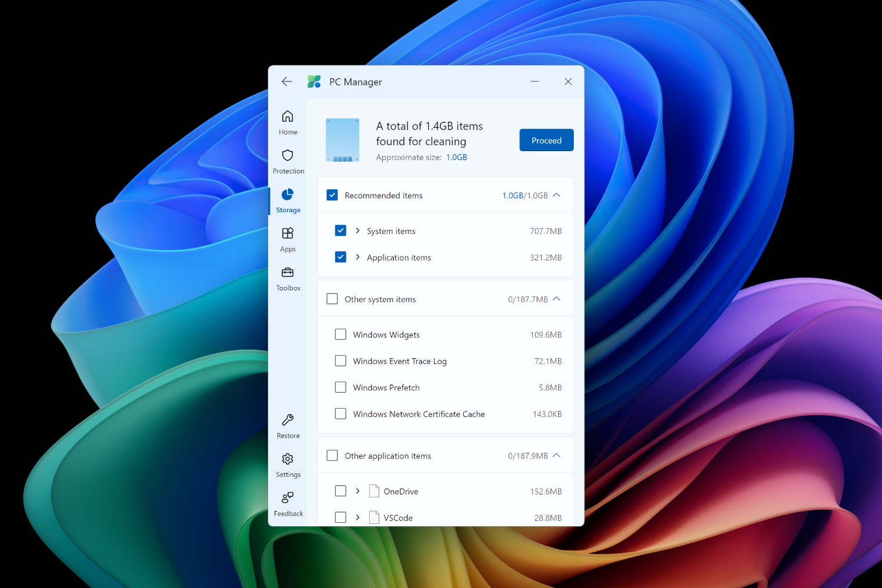Click the VSCode file icon
Viewport: 882px width, 588px height.
[x=374, y=517]
